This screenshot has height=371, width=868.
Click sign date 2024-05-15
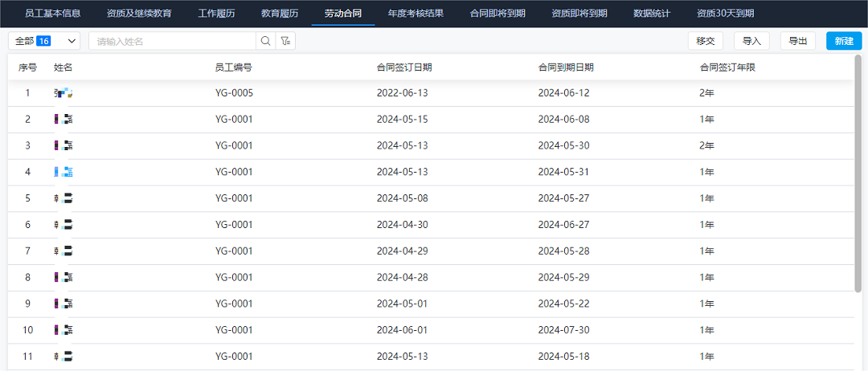[403, 119]
